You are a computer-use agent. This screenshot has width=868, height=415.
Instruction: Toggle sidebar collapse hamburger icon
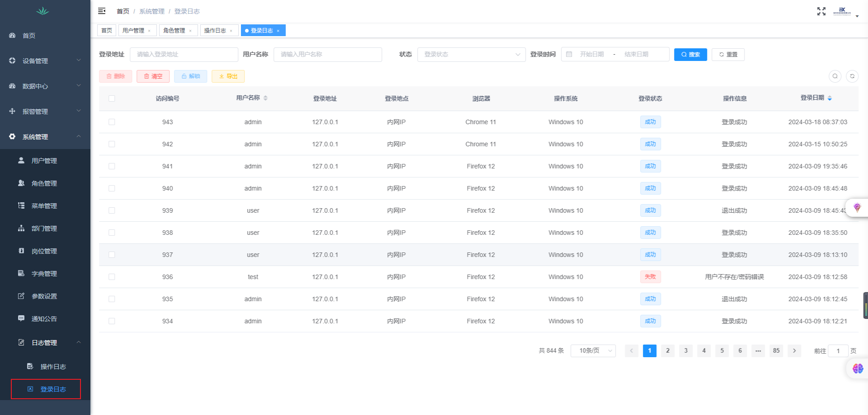tap(102, 11)
